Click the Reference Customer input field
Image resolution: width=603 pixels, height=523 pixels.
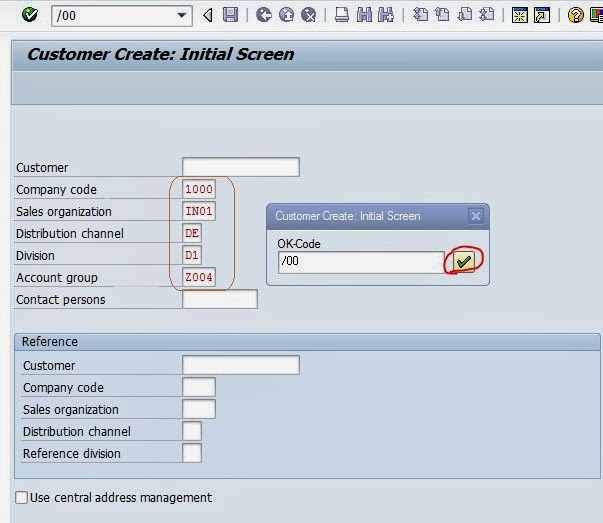240,365
